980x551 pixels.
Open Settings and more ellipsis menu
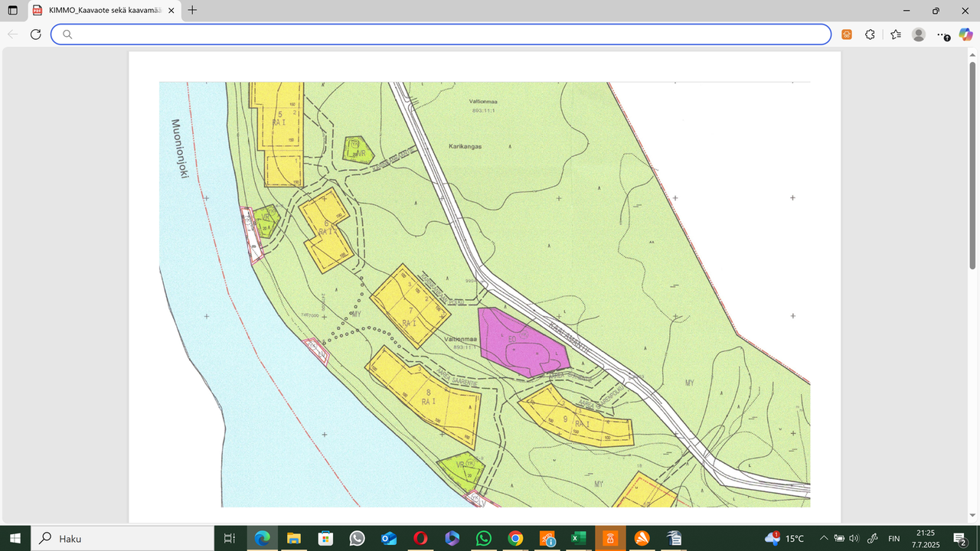[943, 34]
